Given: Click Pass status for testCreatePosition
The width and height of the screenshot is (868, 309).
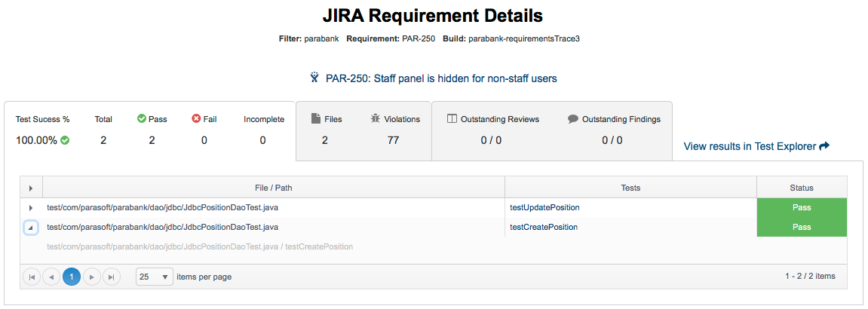Looking at the screenshot, I should pyautogui.click(x=802, y=227).
